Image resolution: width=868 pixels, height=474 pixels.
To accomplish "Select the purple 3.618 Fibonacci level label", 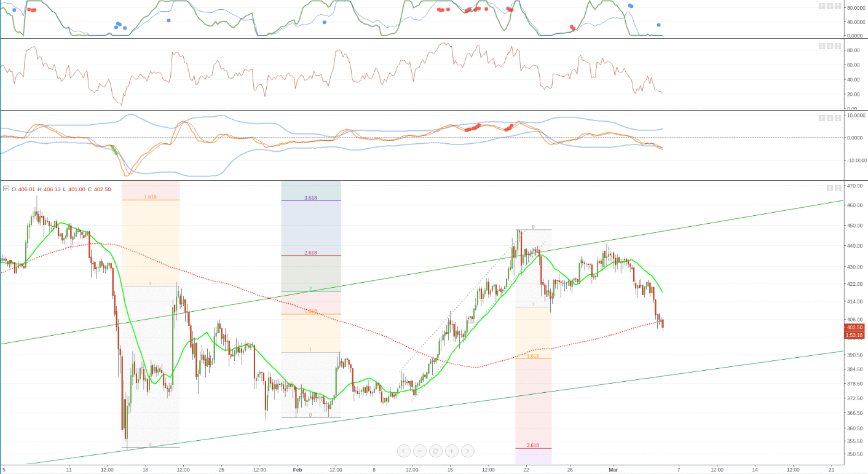I will (x=310, y=198).
